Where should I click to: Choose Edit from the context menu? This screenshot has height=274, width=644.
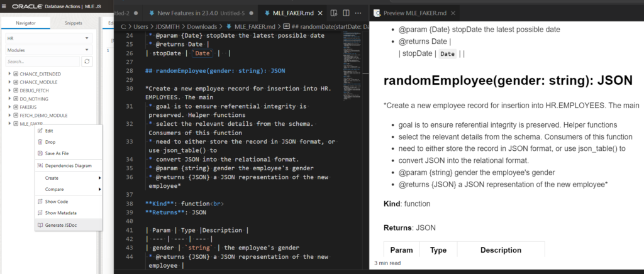pyautogui.click(x=69, y=131)
